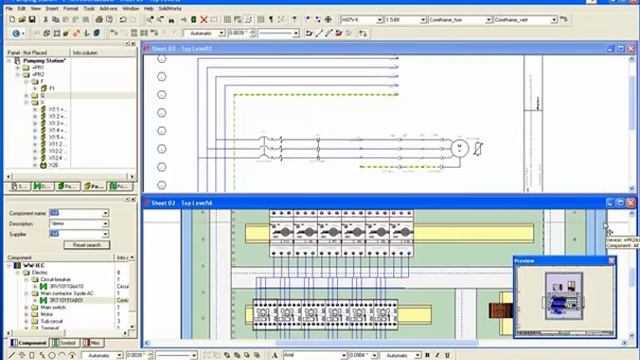Click the motor symbol M in the schematic
640x360 pixels.
(x=460, y=148)
